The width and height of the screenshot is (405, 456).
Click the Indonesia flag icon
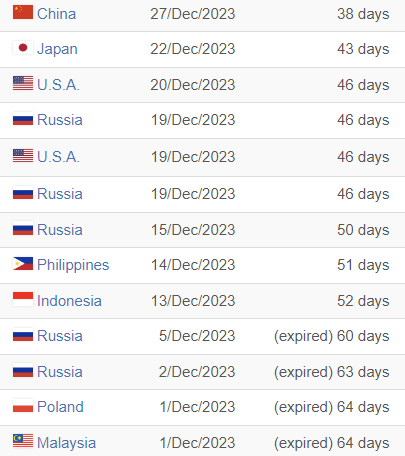pyautogui.click(x=23, y=299)
